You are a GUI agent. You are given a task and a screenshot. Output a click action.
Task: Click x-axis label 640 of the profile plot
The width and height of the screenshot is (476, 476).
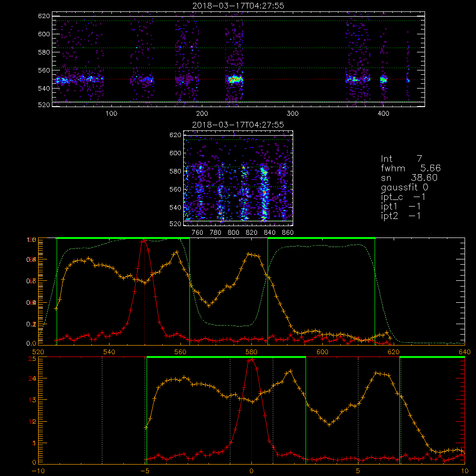point(465,352)
